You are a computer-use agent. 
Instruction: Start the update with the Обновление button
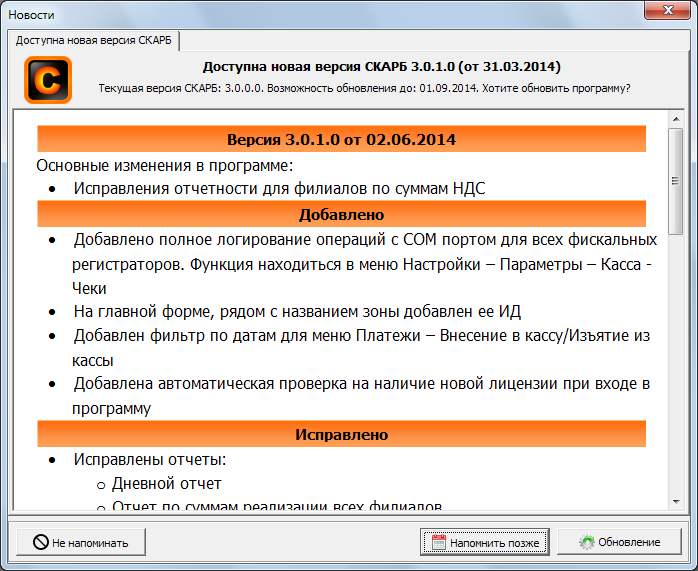619,542
